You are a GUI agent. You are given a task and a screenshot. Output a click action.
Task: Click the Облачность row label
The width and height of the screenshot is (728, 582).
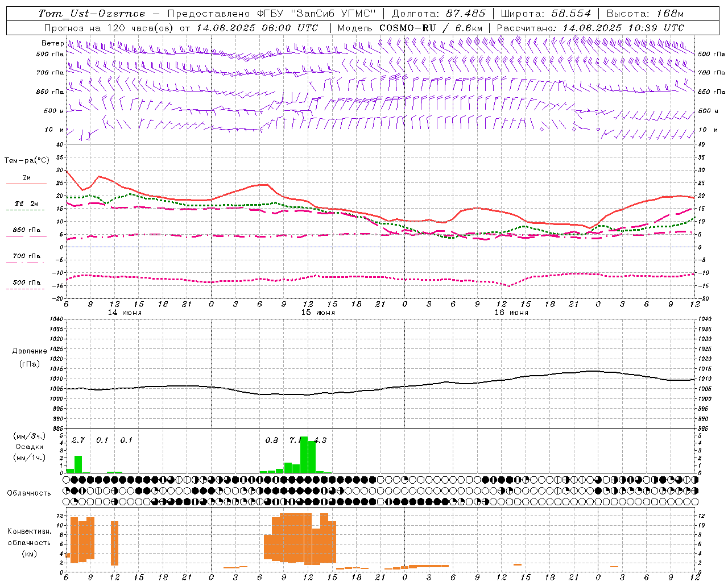29,493
